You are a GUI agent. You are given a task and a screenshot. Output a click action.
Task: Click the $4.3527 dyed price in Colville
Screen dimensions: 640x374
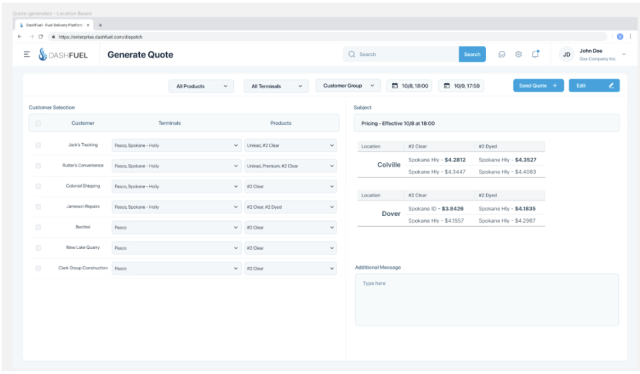click(526, 160)
